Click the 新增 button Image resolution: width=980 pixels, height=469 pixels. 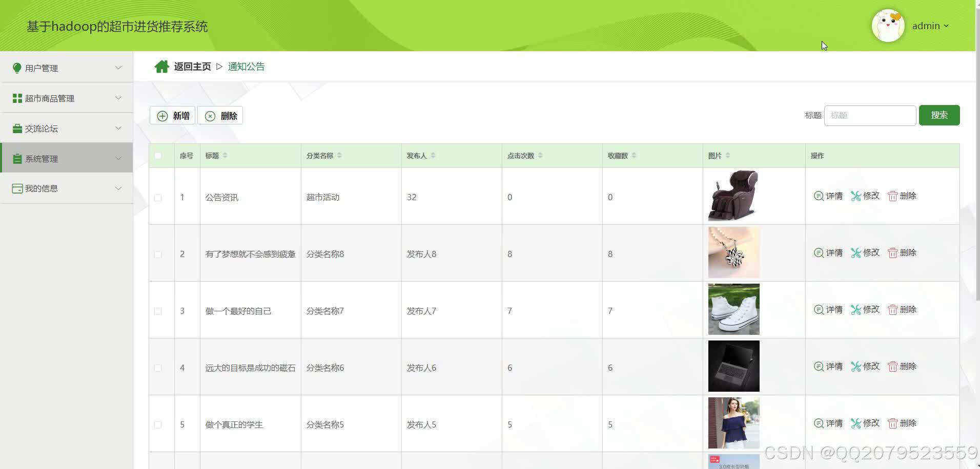click(173, 116)
